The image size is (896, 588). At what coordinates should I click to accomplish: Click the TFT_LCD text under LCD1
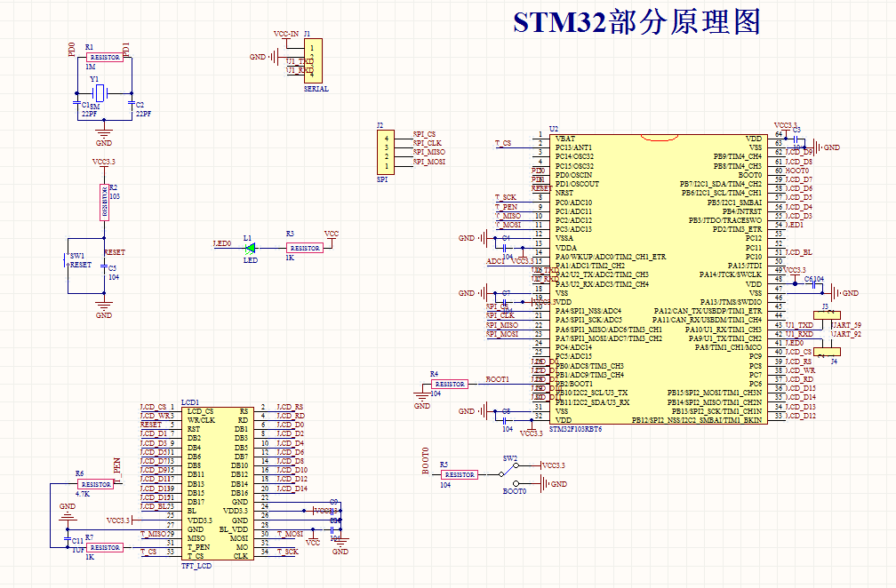196,566
